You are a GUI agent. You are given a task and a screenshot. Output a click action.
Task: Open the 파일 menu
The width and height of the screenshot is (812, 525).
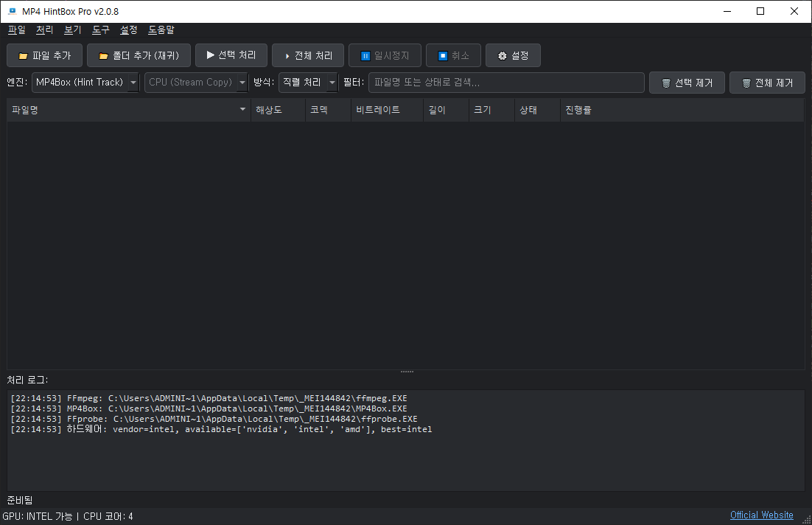pos(16,30)
